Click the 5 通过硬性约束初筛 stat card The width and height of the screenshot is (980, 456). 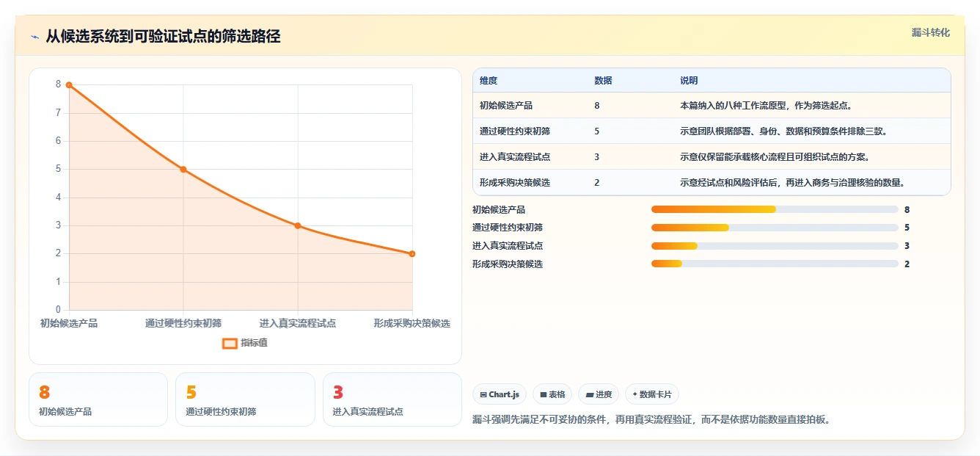click(245, 399)
